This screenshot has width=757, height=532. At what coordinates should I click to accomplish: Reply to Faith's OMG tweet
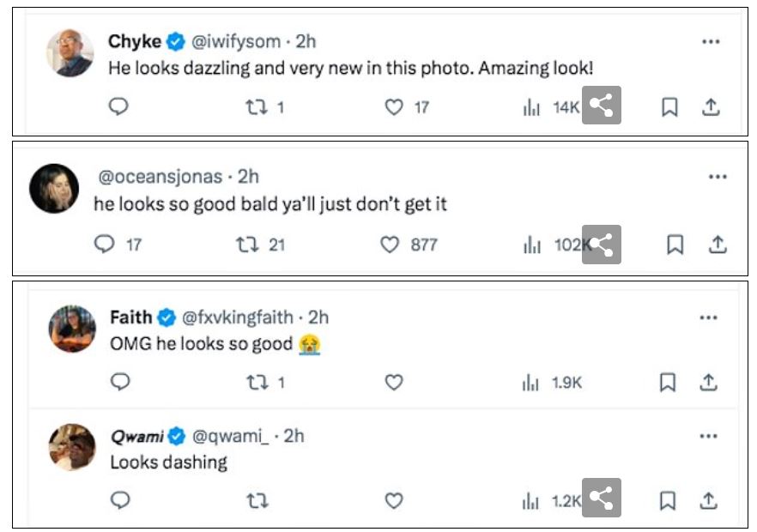(120, 383)
